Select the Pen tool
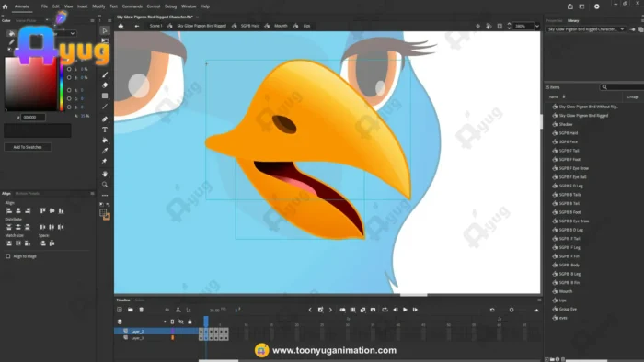 point(105,119)
